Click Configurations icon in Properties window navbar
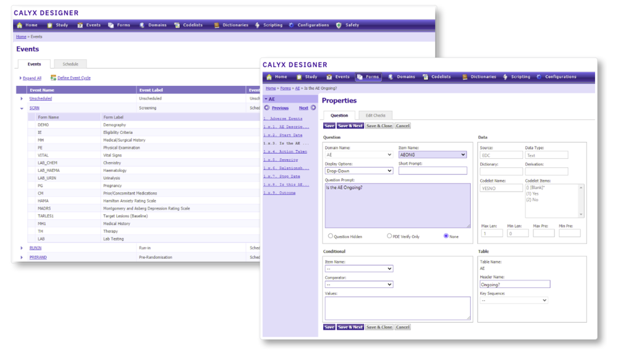Screen dimensions: 618x364 539,77
